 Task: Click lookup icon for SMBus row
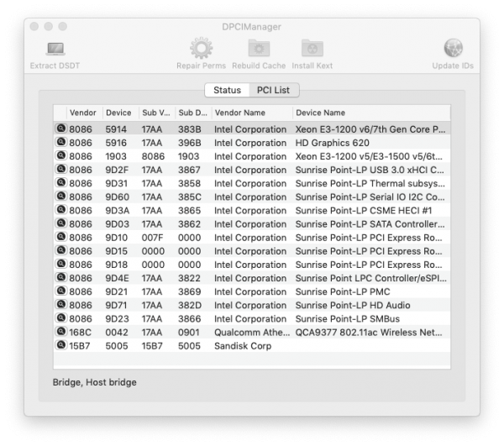click(60, 318)
